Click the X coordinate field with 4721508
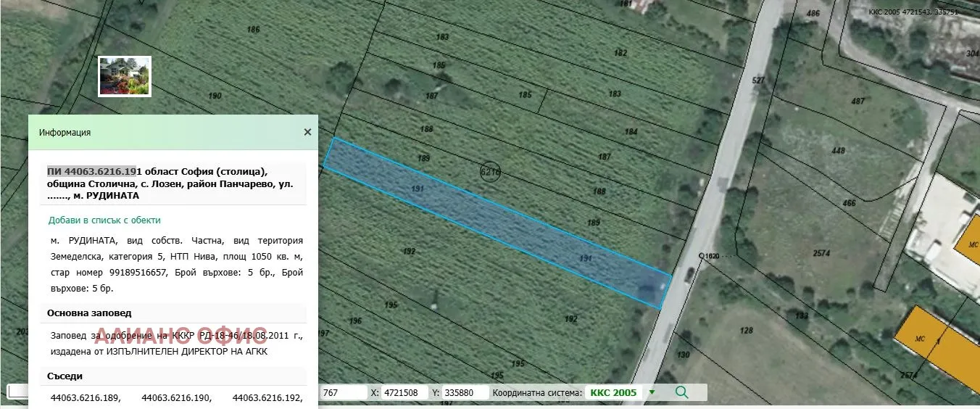 click(x=406, y=392)
